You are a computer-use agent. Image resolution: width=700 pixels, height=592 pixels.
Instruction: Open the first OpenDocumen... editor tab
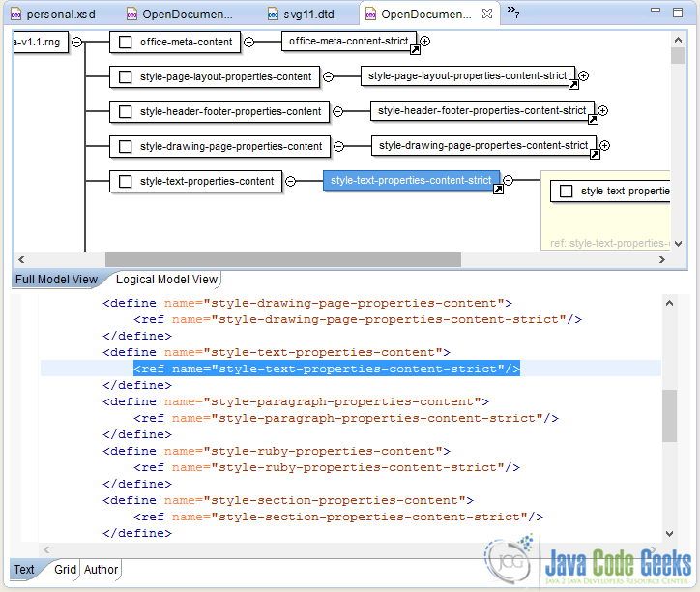coord(180,15)
